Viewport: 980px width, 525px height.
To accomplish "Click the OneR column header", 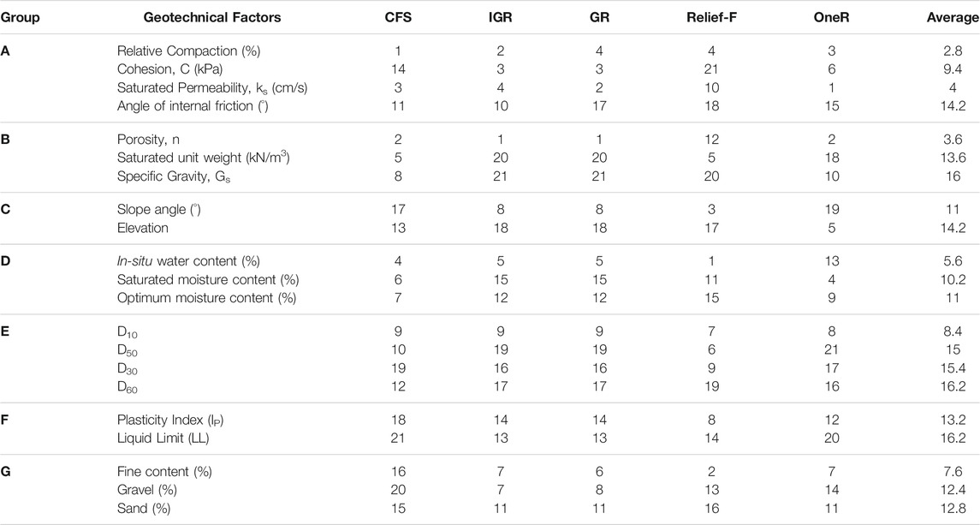I will pyautogui.click(x=831, y=17).
